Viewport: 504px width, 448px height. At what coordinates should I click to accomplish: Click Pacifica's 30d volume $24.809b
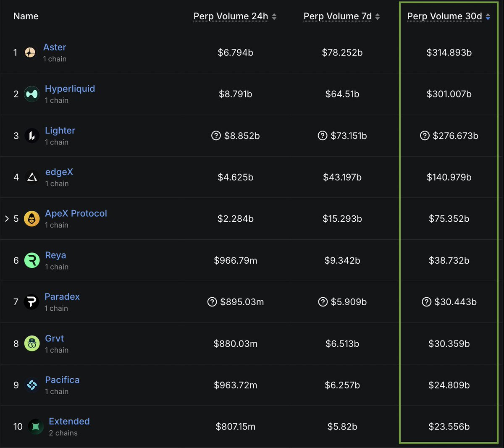(x=449, y=385)
